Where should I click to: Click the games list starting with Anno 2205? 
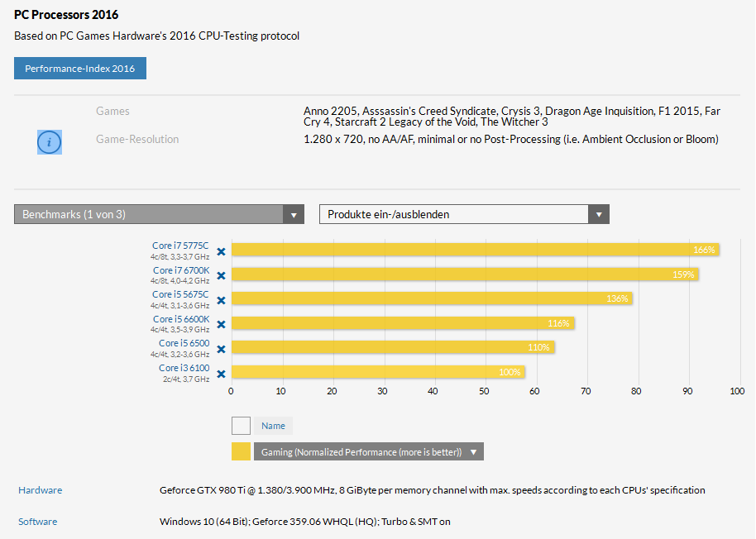coord(512,116)
